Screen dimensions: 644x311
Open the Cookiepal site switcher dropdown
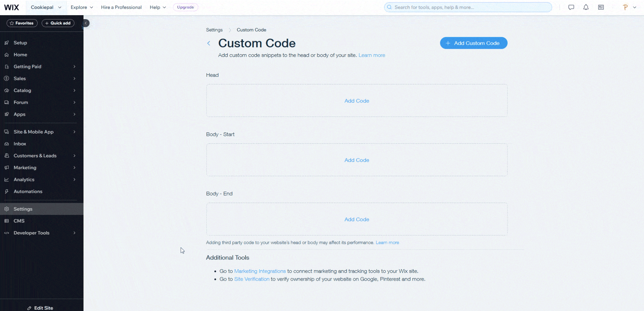tap(46, 7)
